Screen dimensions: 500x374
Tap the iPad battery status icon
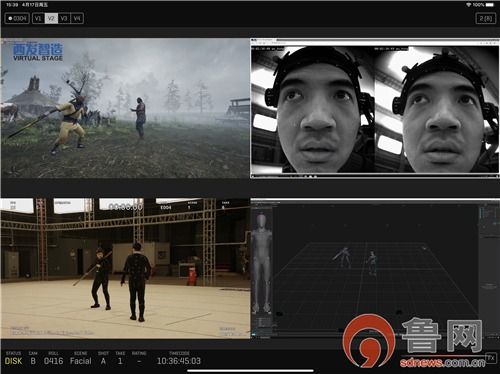(x=490, y=5)
